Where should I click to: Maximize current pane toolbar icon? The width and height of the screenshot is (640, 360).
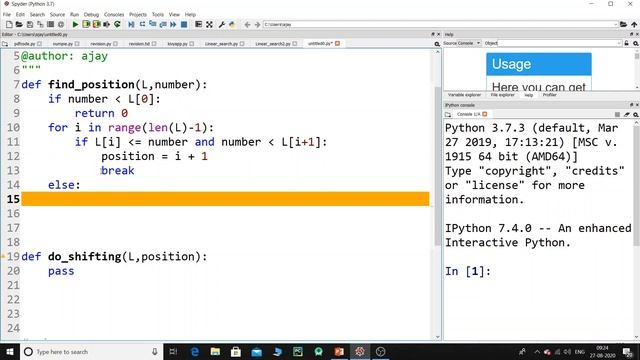(x=198, y=24)
